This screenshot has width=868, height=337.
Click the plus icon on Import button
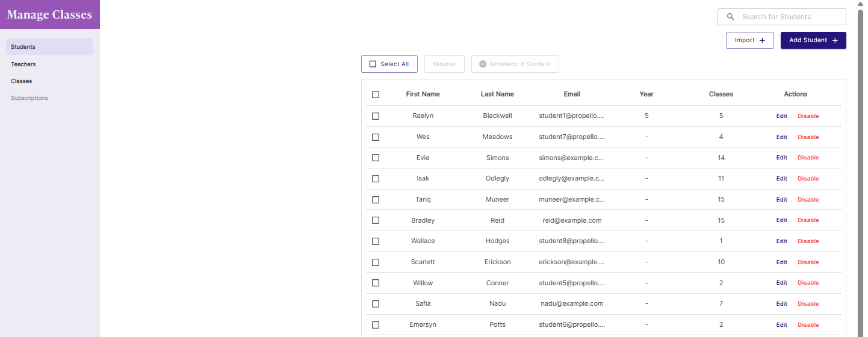point(762,40)
